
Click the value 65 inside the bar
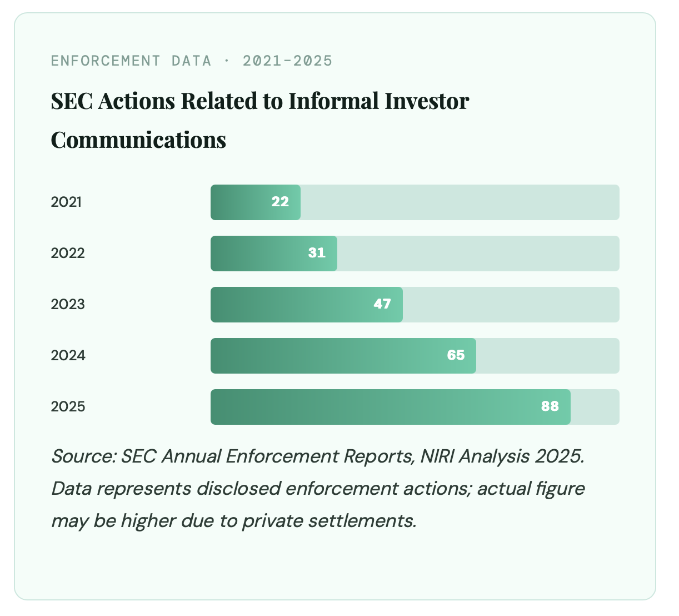tap(456, 356)
